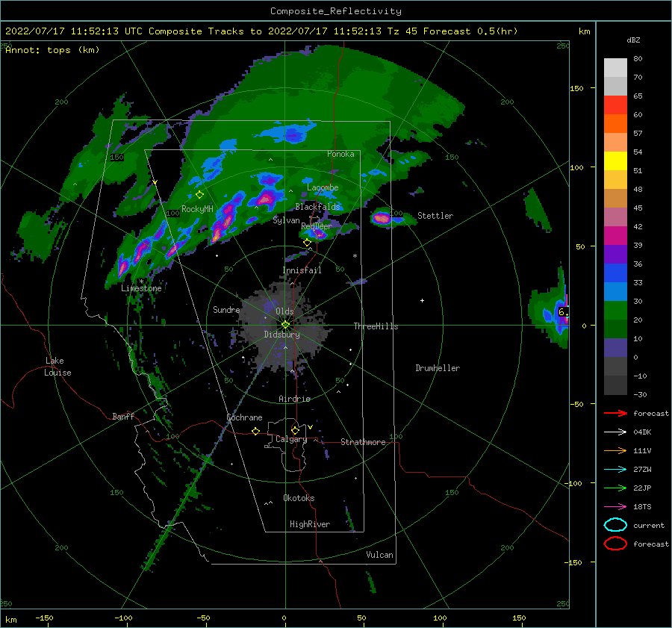Image resolution: width=672 pixels, height=628 pixels.
Task: Click the yellow-highlighted storm top label near the east edge
Action: [x=563, y=312]
